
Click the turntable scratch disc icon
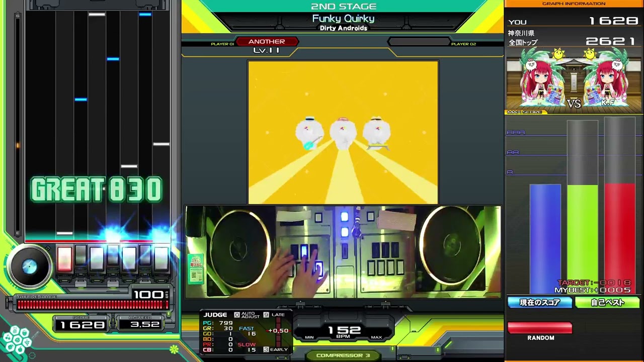click(x=29, y=267)
